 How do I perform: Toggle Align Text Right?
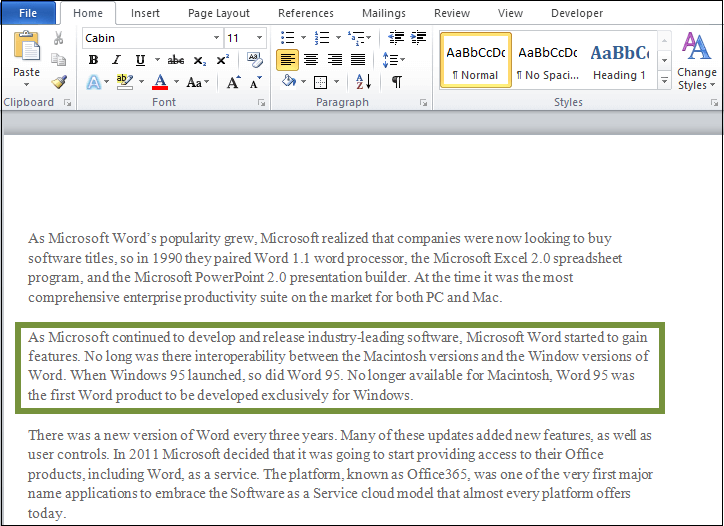pos(334,60)
